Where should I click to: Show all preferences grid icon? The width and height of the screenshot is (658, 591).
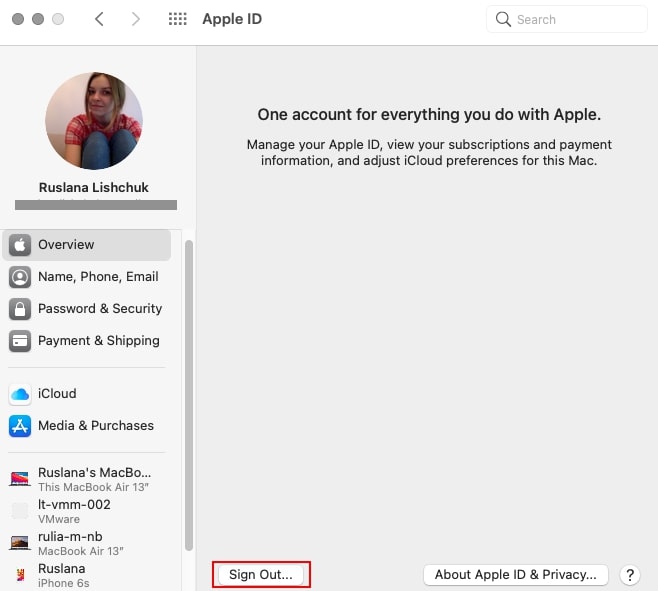click(x=178, y=19)
